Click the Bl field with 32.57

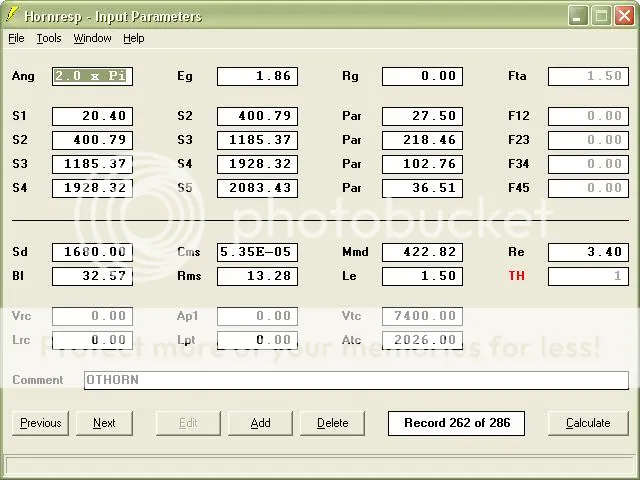(x=92, y=277)
